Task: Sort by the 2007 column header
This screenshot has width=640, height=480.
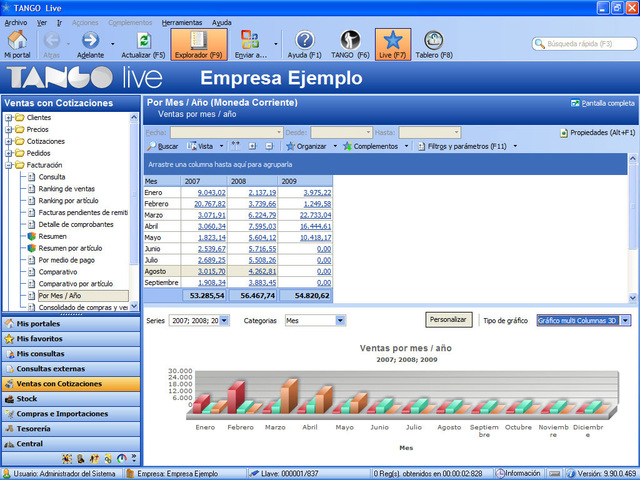Action: pyautogui.click(x=204, y=181)
